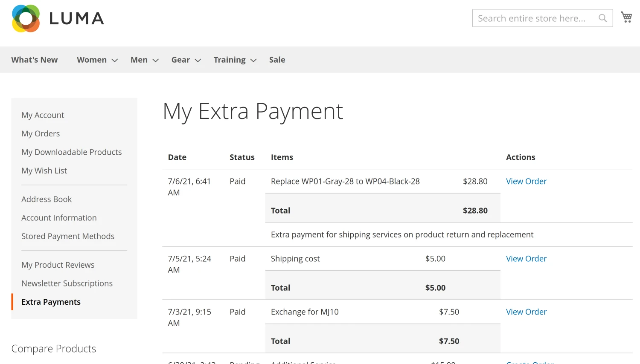Open the Sale page
This screenshot has height=364, width=640.
tap(277, 60)
